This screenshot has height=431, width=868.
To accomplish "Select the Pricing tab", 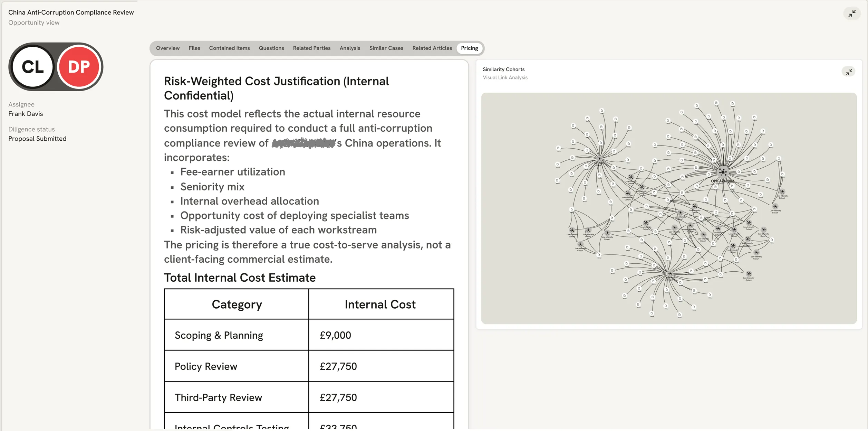I will point(469,48).
